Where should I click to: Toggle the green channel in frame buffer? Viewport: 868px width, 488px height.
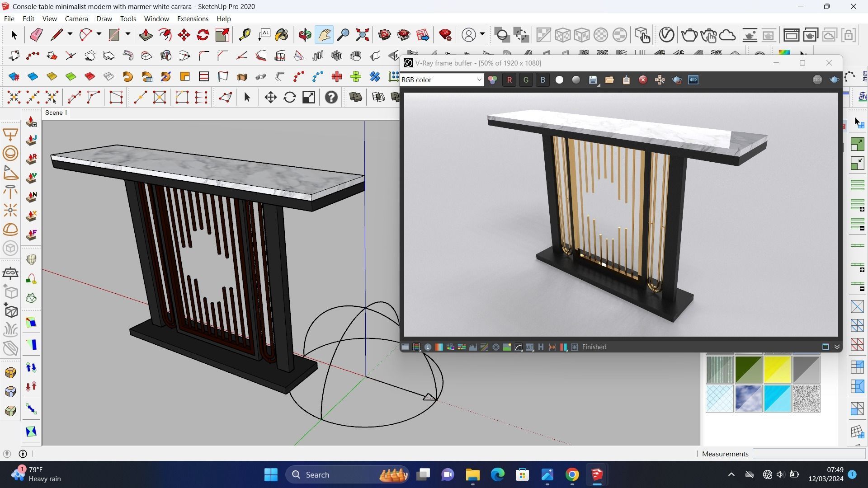(x=526, y=80)
